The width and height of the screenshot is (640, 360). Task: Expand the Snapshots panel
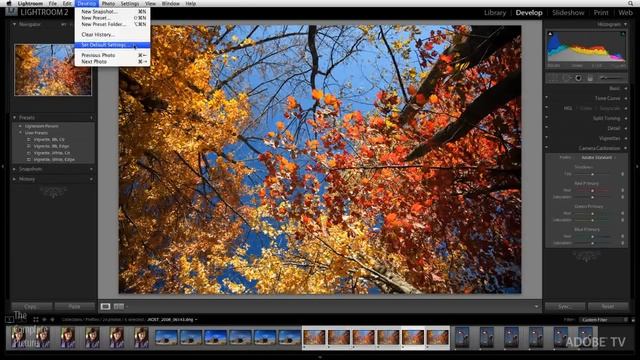(x=14, y=169)
